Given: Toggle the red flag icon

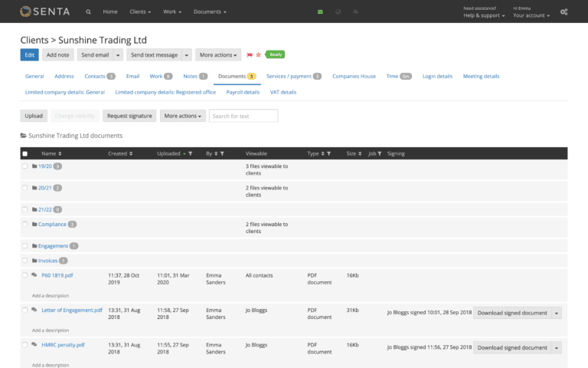Looking at the screenshot, I should (x=250, y=55).
